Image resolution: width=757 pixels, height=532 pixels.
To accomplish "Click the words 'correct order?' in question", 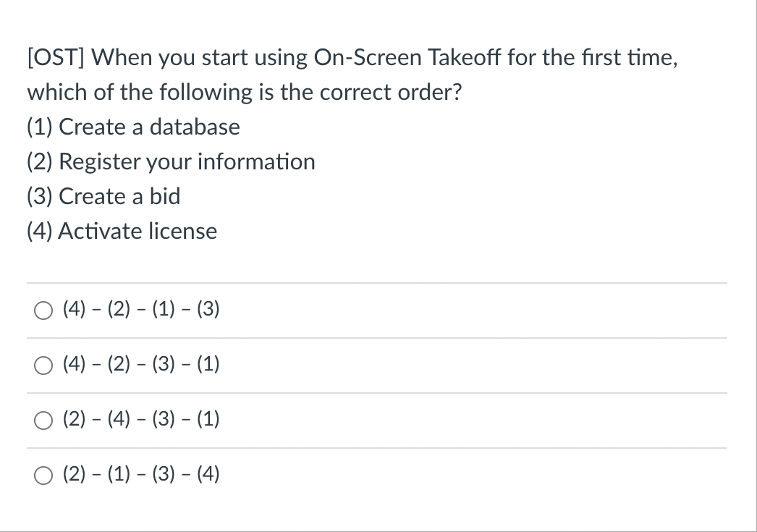I will click(x=391, y=92).
